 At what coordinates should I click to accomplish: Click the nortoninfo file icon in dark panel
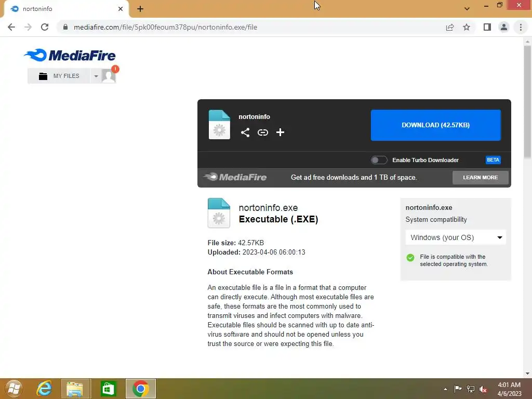coord(219,125)
